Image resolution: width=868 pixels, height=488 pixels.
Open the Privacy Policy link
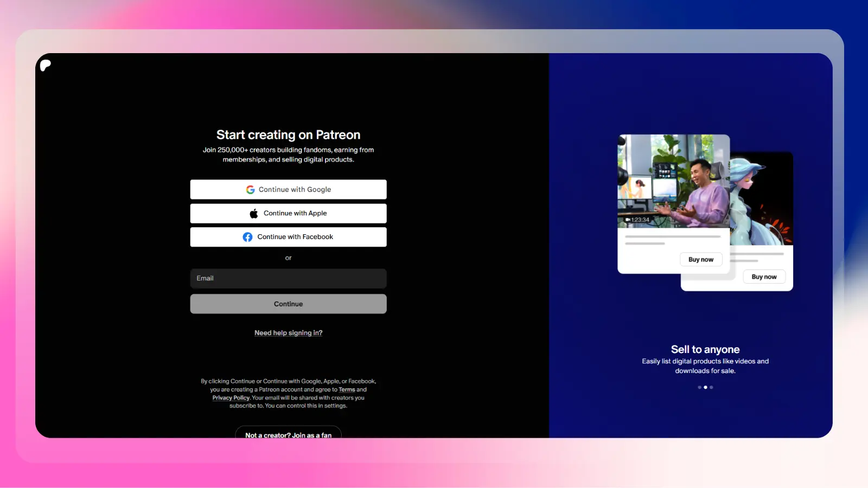[x=231, y=398]
